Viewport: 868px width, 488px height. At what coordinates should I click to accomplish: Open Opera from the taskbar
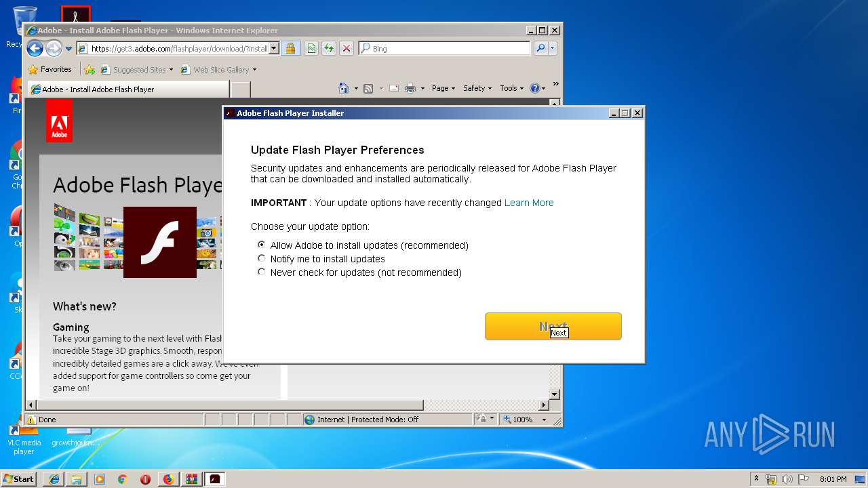pos(145,479)
